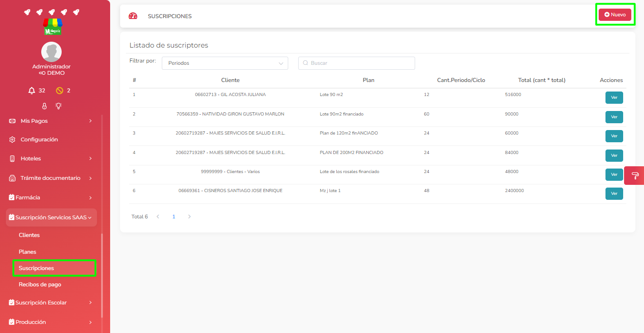Click the Trámite documentario icon
The width and height of the screenshot is (644, 333).
(12, 178)
